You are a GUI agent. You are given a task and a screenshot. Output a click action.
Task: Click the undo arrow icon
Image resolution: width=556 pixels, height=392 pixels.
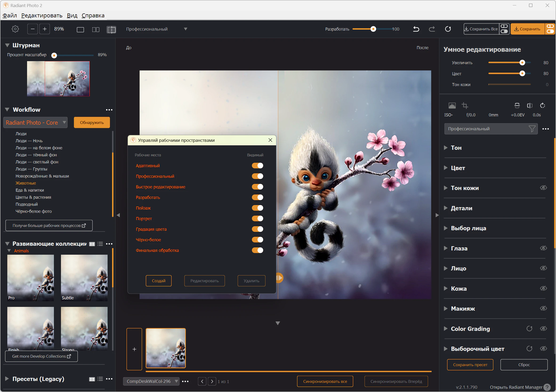click(416, 29)
